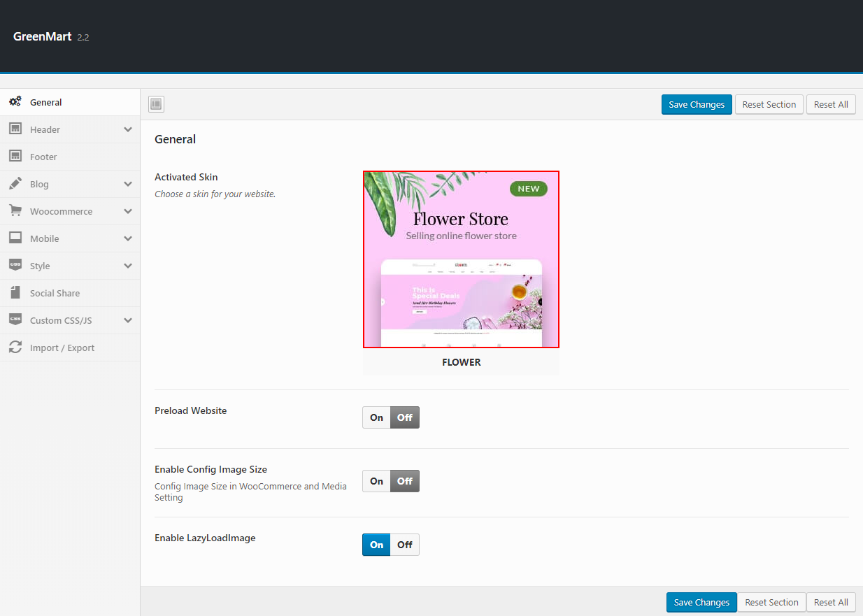Open the Social Share settings tab
This screenshot has width=863, height=616.
tap(55, 293)
